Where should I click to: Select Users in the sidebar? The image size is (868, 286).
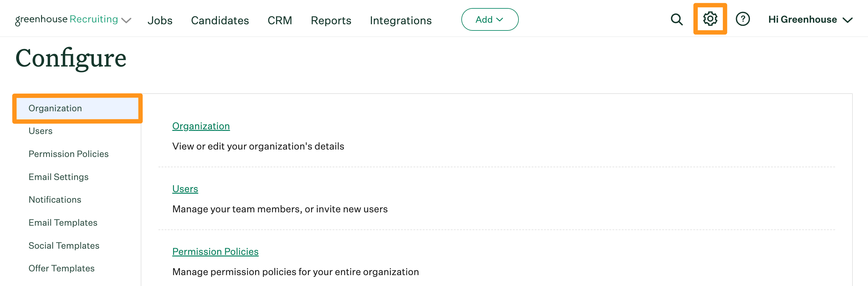[x=40, y=131]
